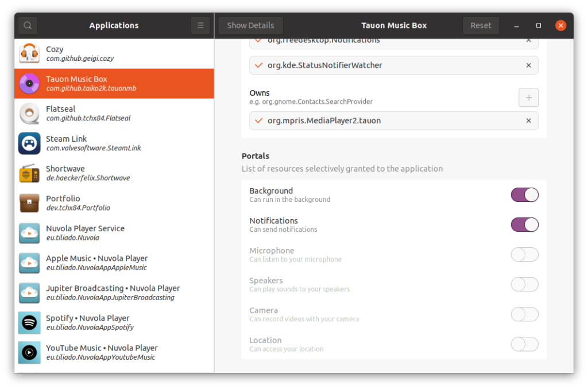Minimize the Flatseal window

516,25
